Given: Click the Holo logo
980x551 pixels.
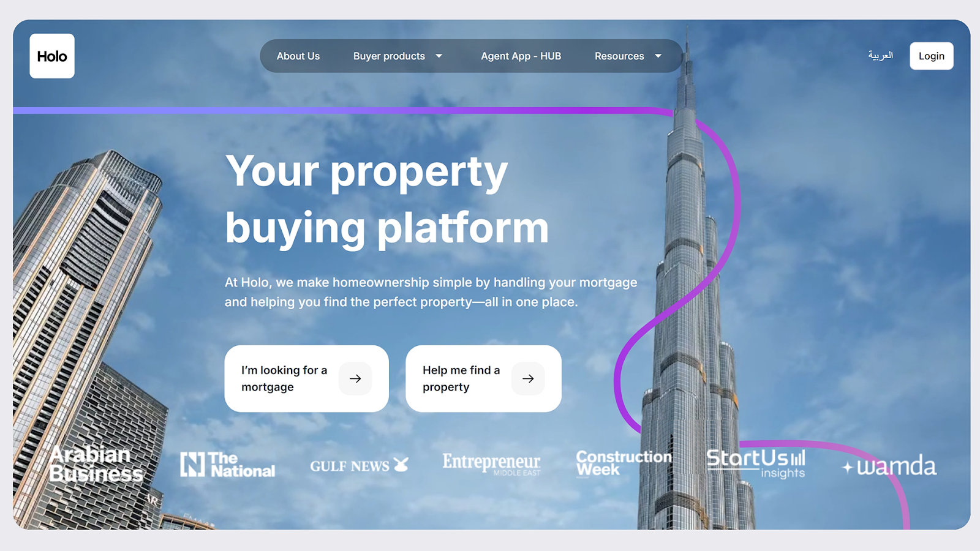Looking at the screenshot, I should tap(52, 56).
